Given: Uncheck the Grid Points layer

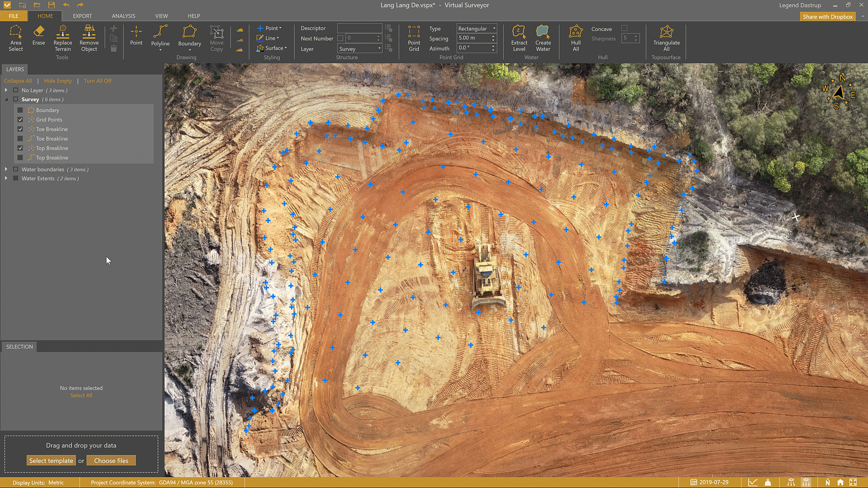Looking at the screenshot, I should (20, 120).
